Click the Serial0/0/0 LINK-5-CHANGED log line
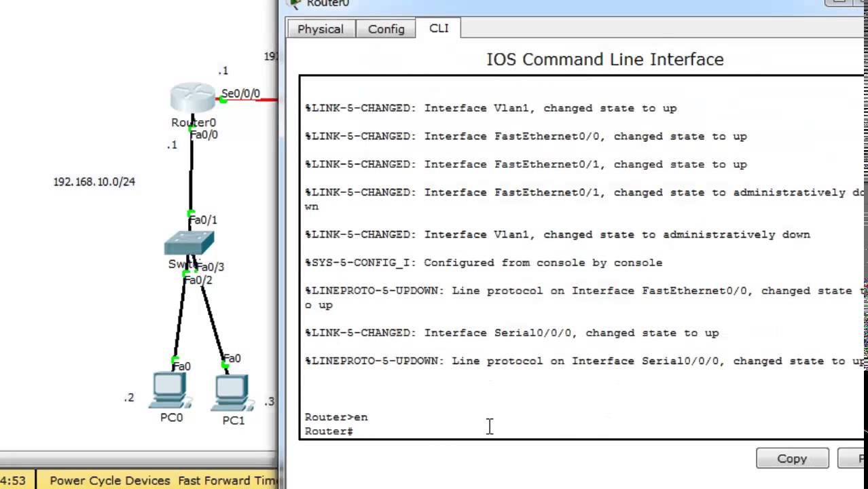This screenshot has height=489, width=868. click(x=511, y=333)
